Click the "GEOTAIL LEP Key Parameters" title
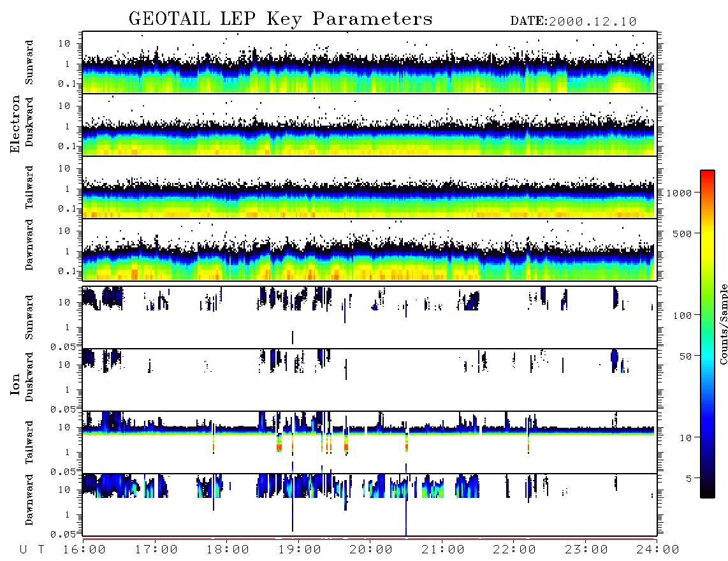728x561 pixels. click(280, 20)
